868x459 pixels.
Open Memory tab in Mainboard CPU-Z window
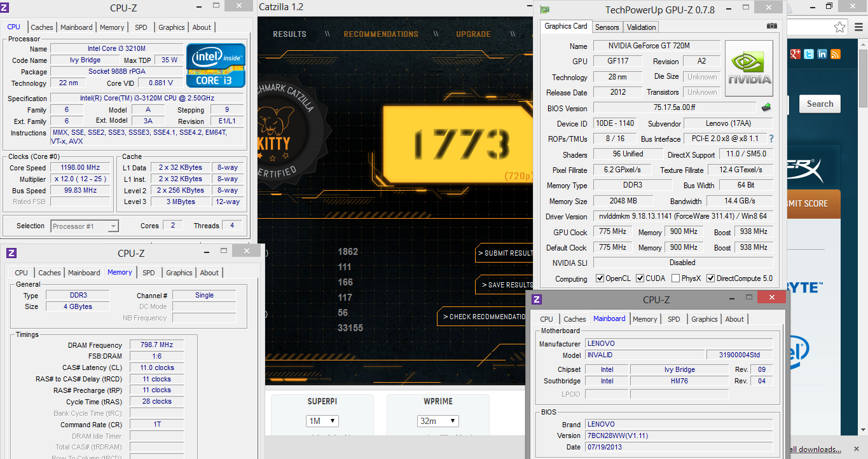pos(645,319)
